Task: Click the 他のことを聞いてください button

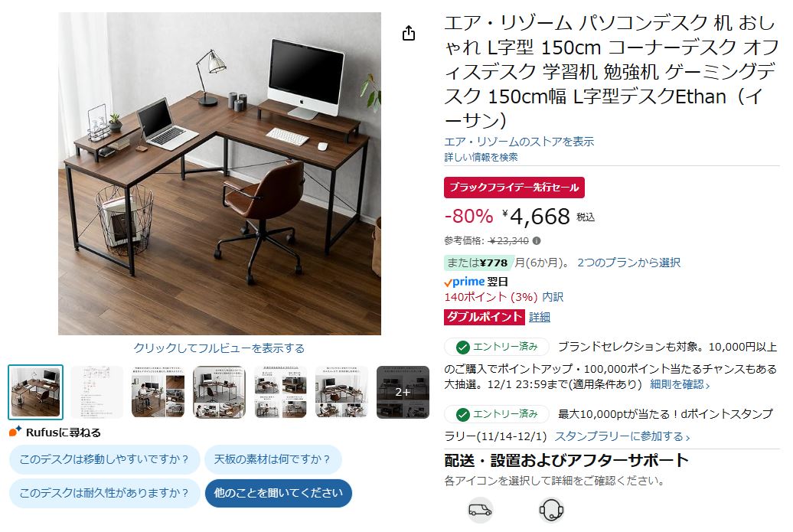Action: pyautogui.click(x=278, y=493)
